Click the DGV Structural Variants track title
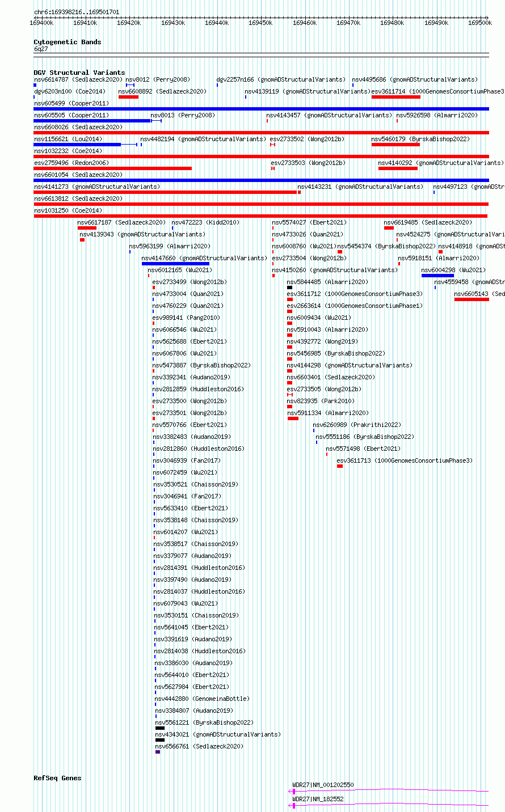Viewport: 505px width, 812px height. coord(79,73)
